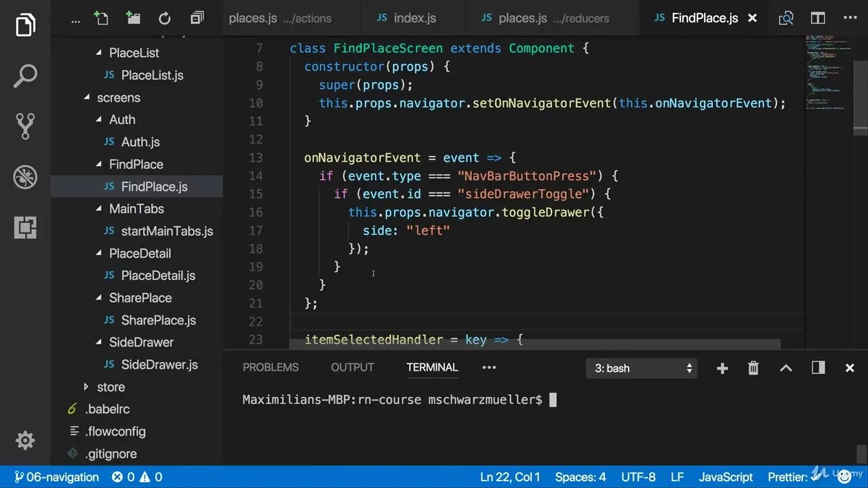Viewport: 868px width, 488px height.
Task: Change language mode via JavaScript entry
Action: pos(726,477)
